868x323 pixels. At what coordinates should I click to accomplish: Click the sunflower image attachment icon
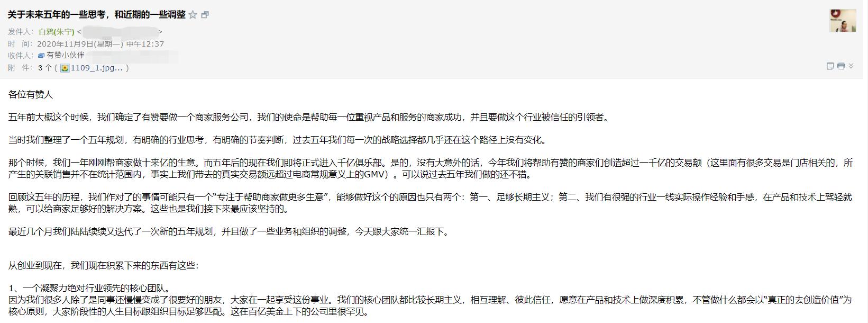pos(65,68)
